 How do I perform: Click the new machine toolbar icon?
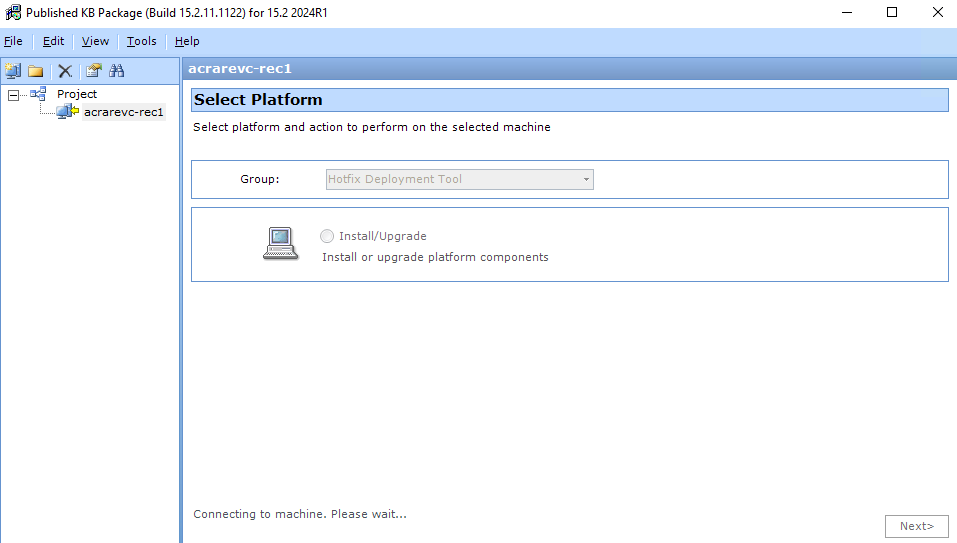[x=13, y=71]
